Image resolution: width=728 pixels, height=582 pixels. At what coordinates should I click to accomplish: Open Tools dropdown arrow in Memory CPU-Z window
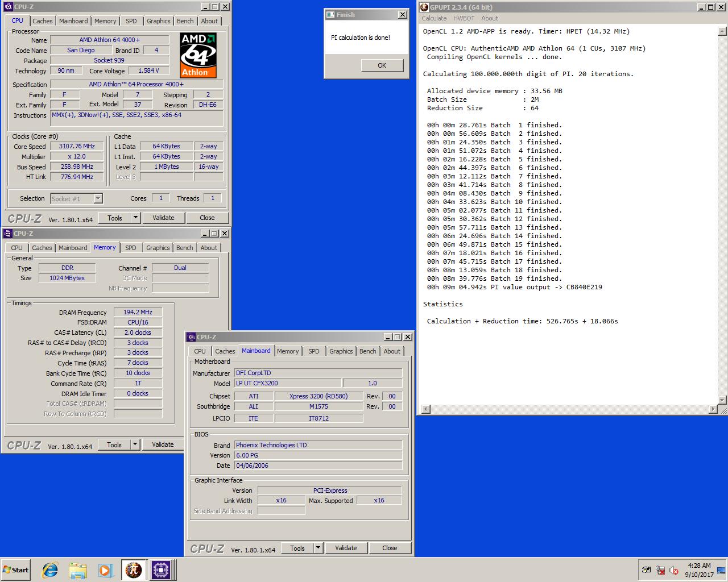tap(135, 444)
